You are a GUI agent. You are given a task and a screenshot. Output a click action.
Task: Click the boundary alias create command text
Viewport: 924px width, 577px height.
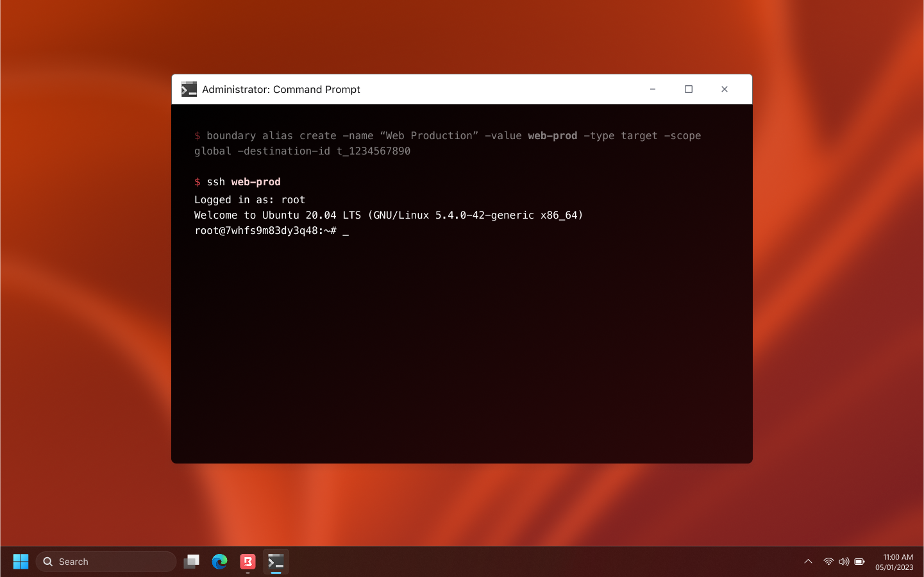pyautogui.click(x=448, y=144)
